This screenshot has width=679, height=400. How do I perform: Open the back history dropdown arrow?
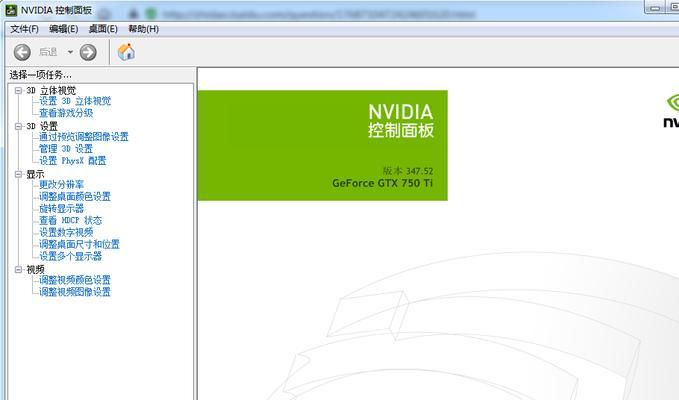(x=70, y=52)
